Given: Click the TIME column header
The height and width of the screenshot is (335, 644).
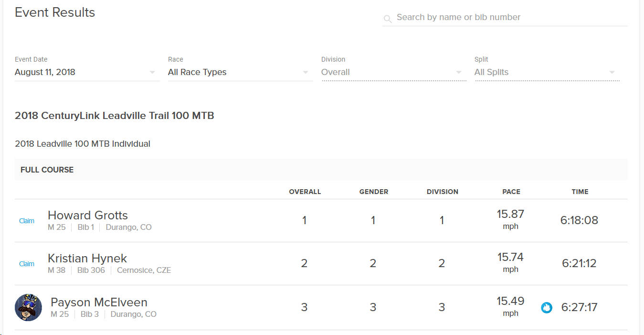Looking at the screenshot, I should click(580, 192).
